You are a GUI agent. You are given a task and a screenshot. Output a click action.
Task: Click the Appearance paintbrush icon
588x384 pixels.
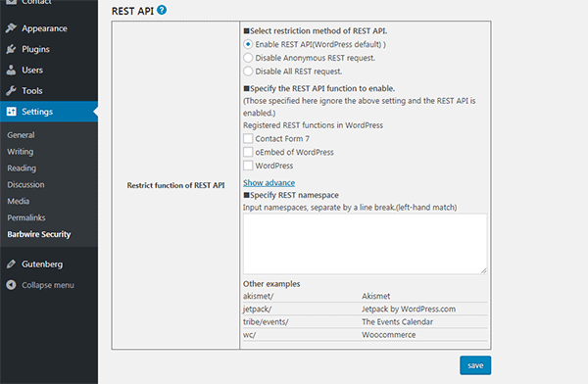point(11,28)
